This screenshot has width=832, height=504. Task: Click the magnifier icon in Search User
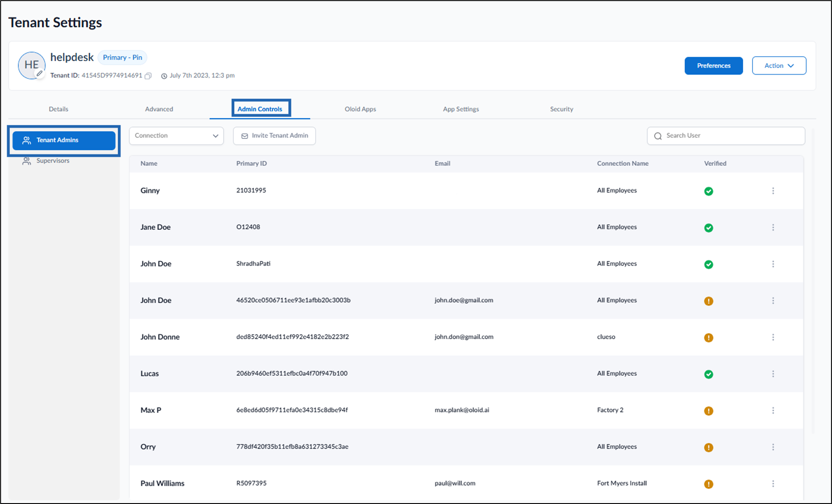click(x=657, y=136)
